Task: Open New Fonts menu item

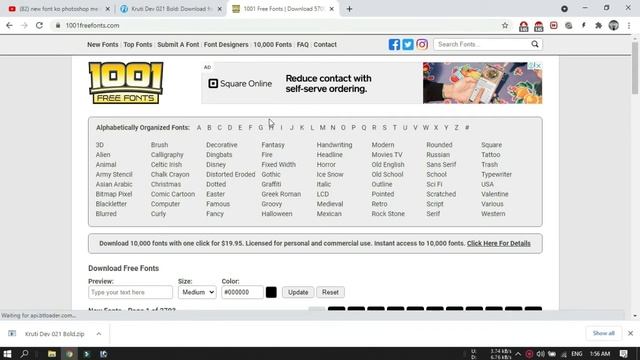Action: pos(102,44)
